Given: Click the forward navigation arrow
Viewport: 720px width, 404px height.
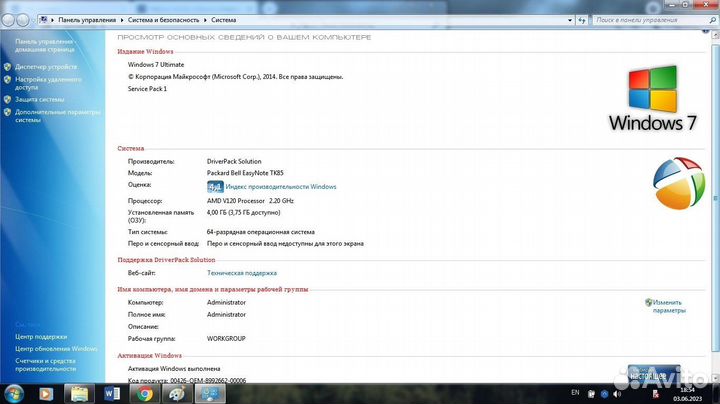Looking at the screenshot, I should 23,20.
